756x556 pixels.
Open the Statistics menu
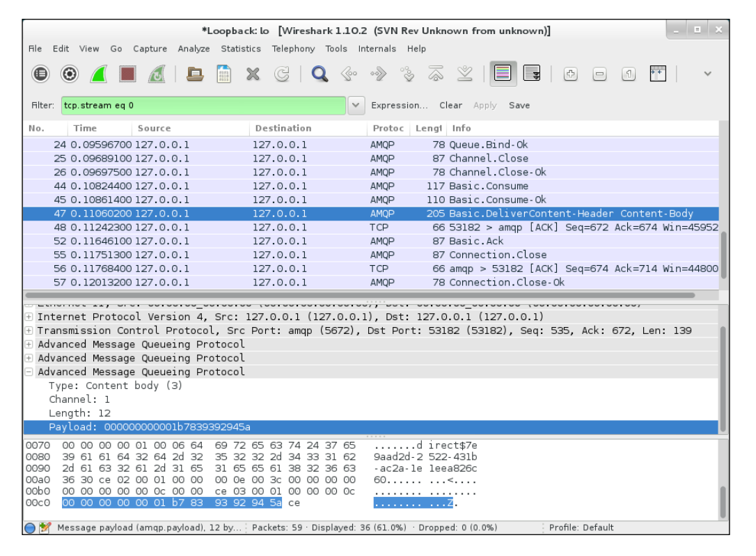pos(241,49)
